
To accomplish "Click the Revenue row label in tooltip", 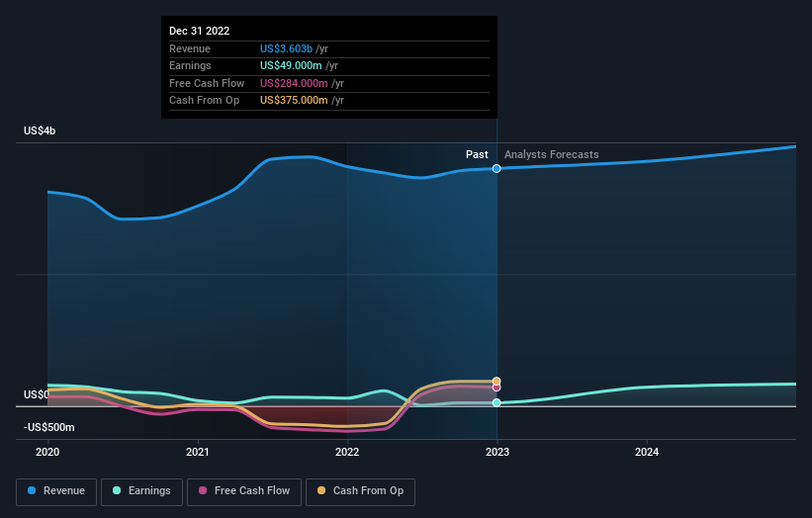I will coord(190,48).
